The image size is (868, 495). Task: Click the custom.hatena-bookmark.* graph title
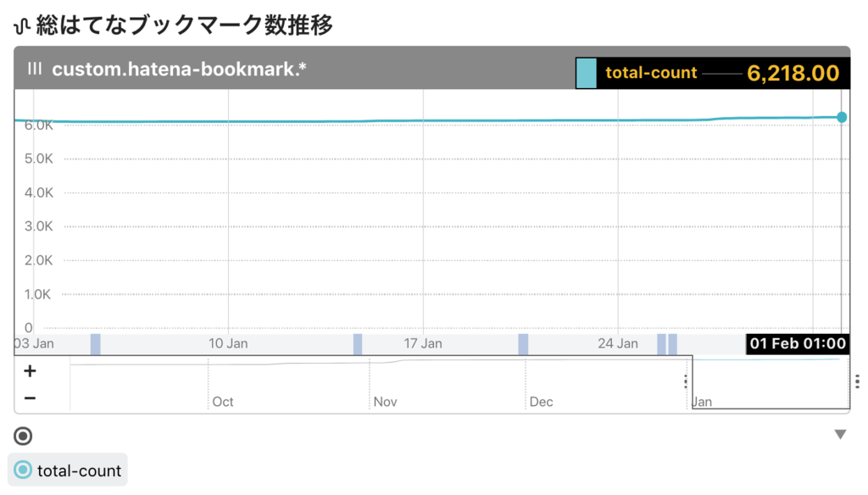pos(179,70)
